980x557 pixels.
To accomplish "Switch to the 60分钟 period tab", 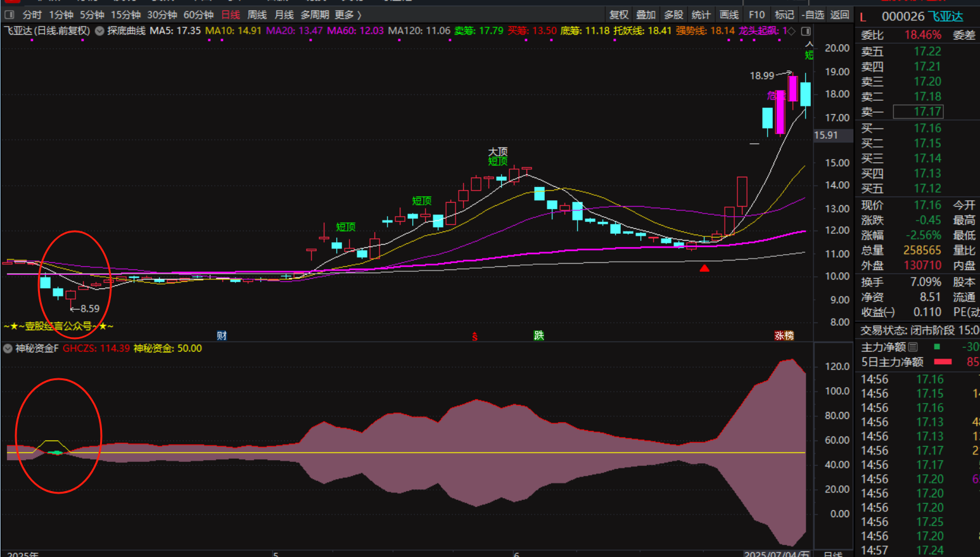I will coord(198,15).
